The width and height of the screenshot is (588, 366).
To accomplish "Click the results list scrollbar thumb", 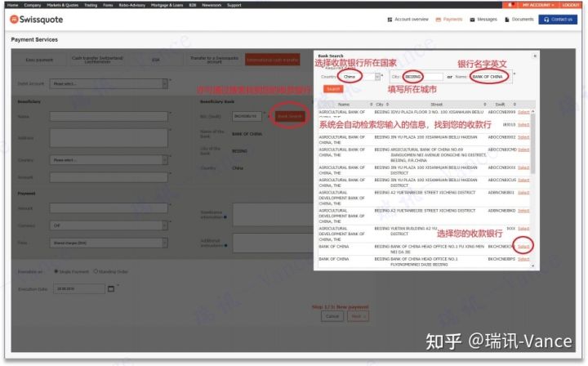I will point(532,144).
